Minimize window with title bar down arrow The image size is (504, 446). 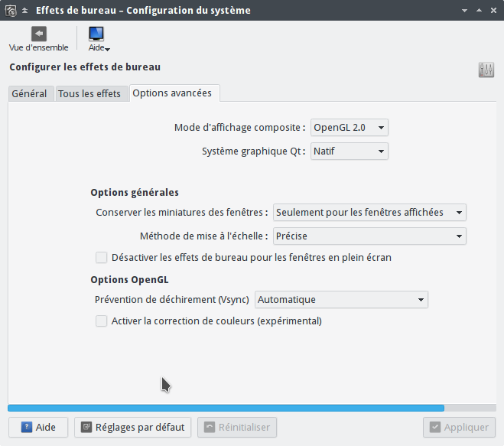[464, 11]
